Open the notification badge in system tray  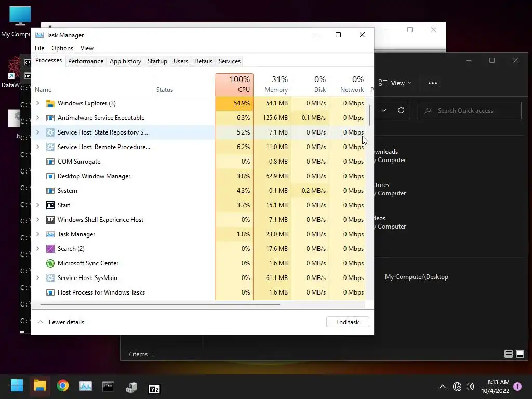click(x=518, y=387)
